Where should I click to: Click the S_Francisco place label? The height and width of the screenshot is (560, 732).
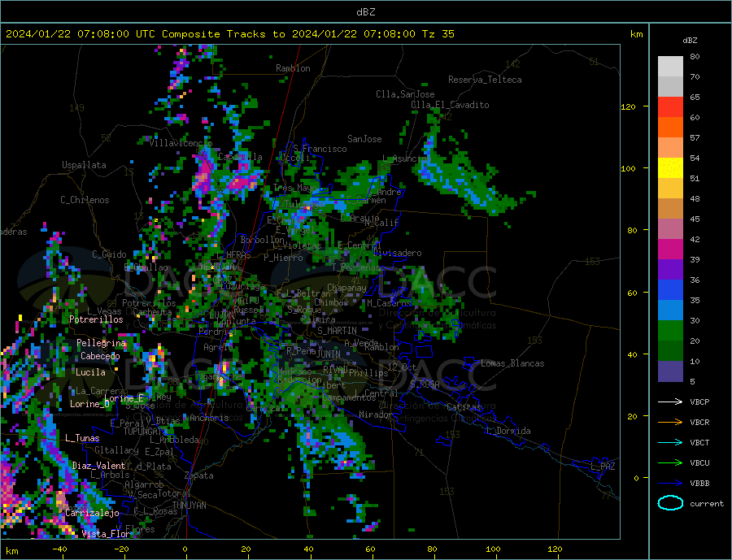[x=320, y=149]
